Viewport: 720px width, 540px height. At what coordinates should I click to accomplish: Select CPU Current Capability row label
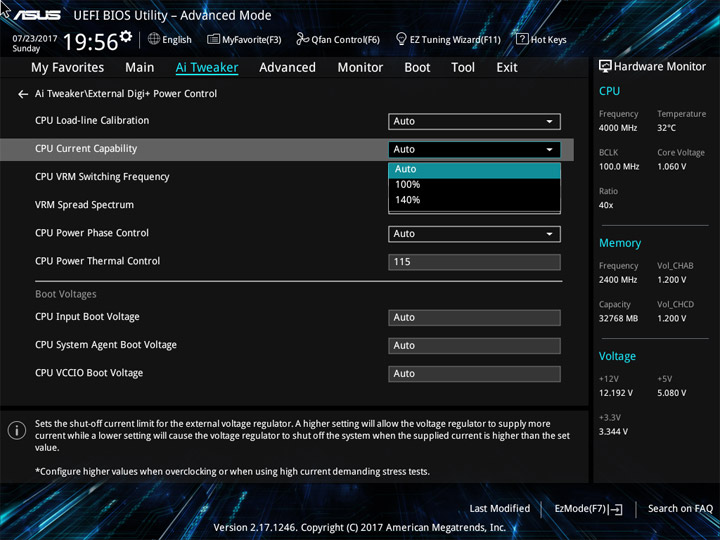point(86,149)
